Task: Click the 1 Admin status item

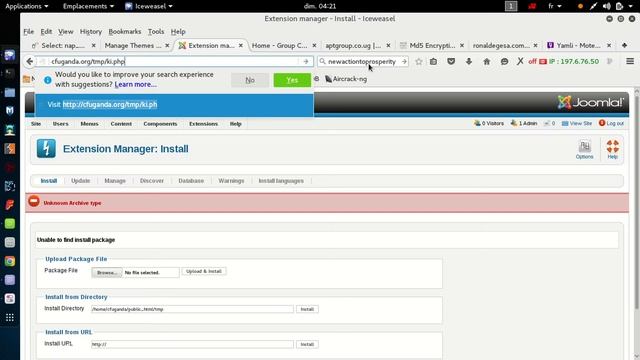Action: click(524, 123)
